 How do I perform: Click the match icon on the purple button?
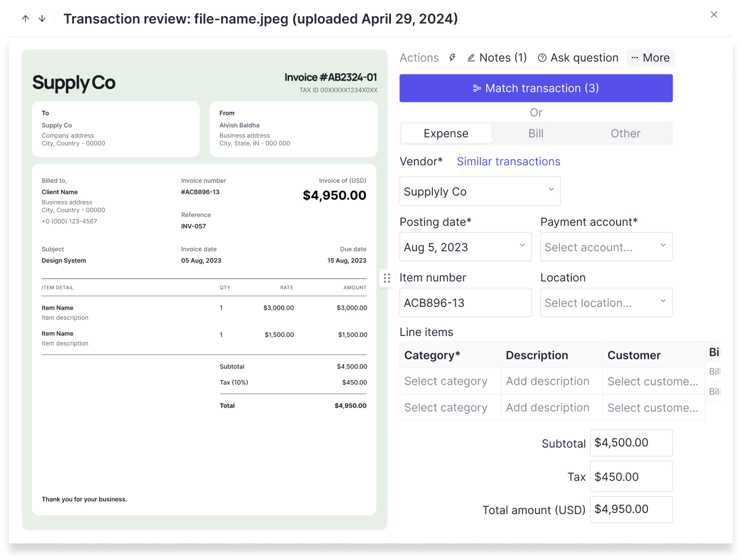477,88
